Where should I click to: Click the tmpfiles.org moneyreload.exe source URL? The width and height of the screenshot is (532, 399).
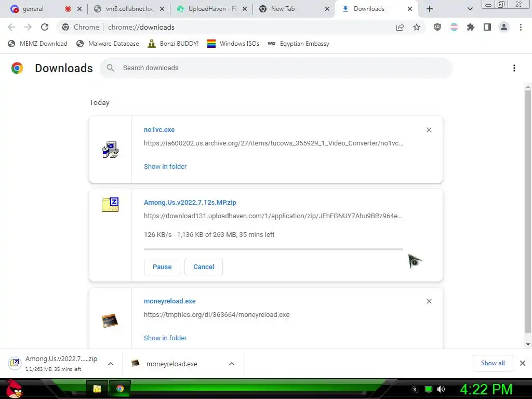[217, 314]
